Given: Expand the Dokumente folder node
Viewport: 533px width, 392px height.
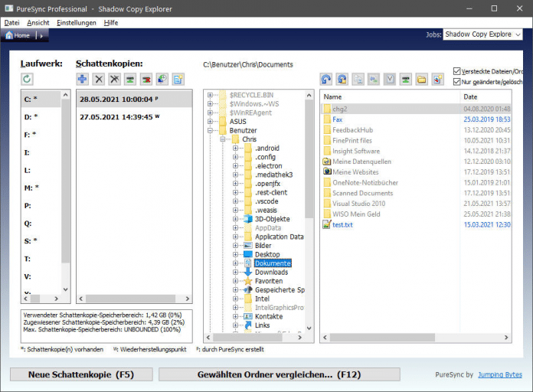Looking at the screenshot, I should tap(235, 263).
